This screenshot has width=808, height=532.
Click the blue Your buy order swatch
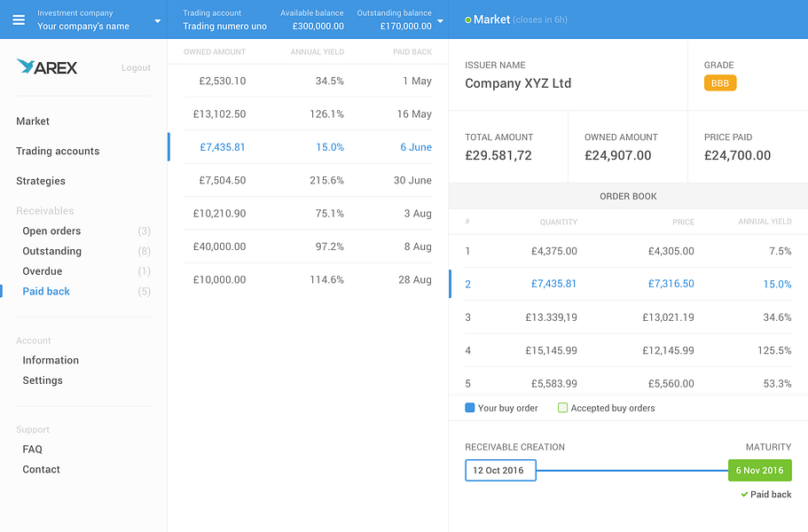(469, 407)
